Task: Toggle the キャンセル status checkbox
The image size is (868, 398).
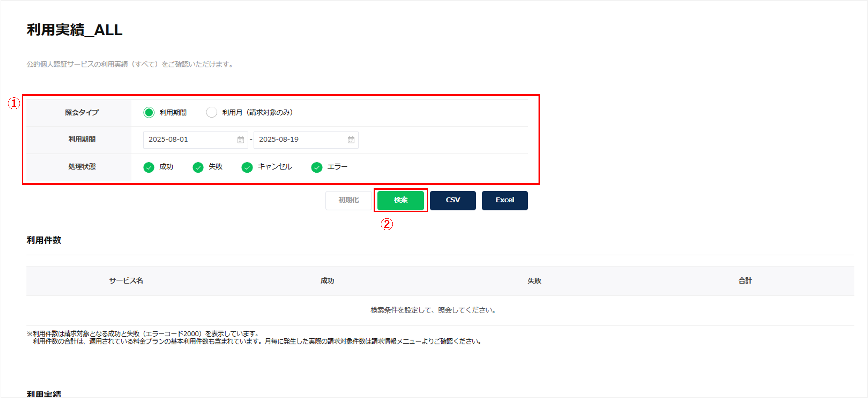Action: tap(247, 167)
